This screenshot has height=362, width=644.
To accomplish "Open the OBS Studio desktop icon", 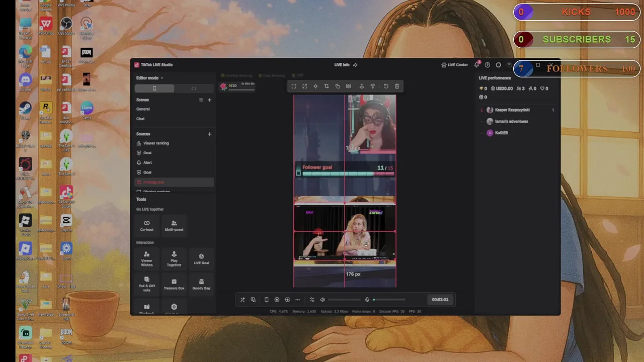I will 66,26.
